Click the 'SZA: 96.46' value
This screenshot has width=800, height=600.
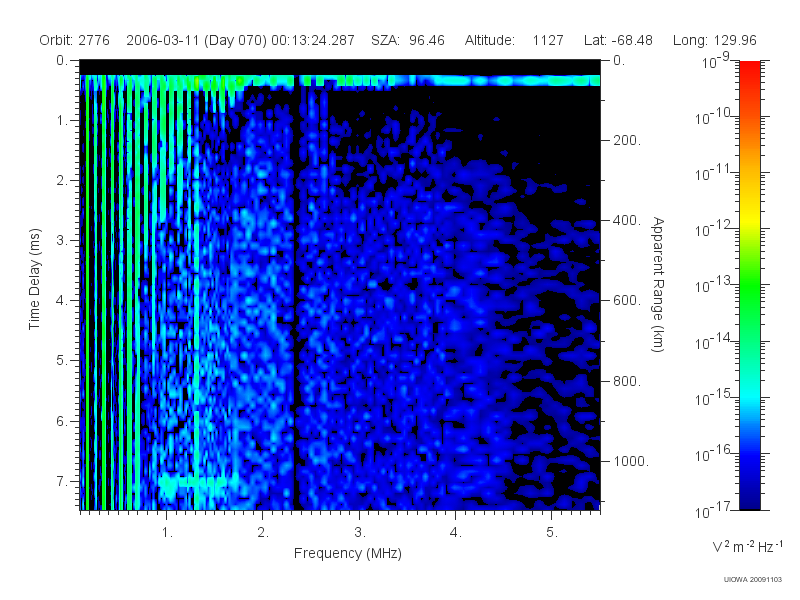[x=408, y=40]
